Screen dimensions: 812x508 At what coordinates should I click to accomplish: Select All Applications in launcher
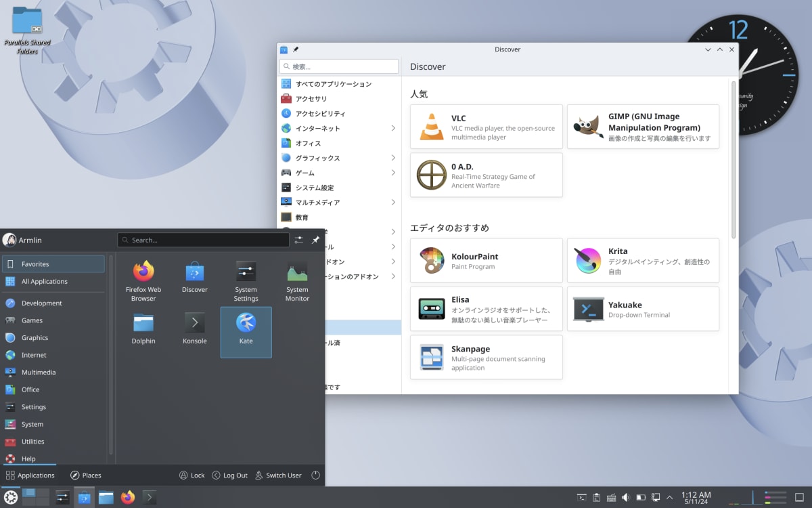53,281
